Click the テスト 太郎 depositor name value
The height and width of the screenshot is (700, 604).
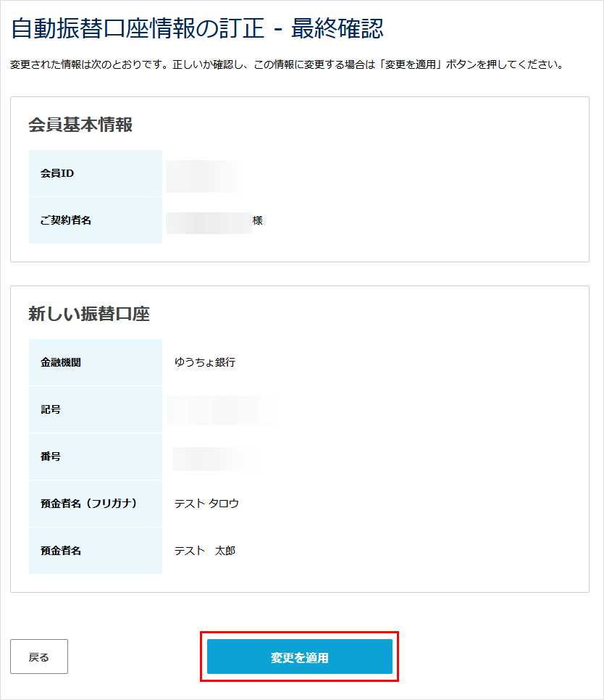pyautogui.click(x=205, y=551)
